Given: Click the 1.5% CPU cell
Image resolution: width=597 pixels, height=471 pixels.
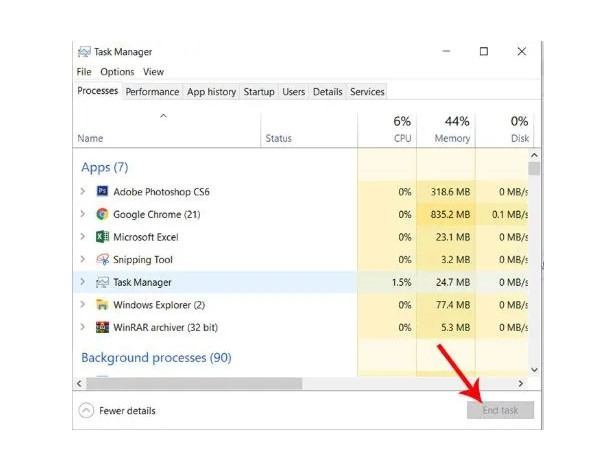Looking at the screenshot, I should (387, 283).
